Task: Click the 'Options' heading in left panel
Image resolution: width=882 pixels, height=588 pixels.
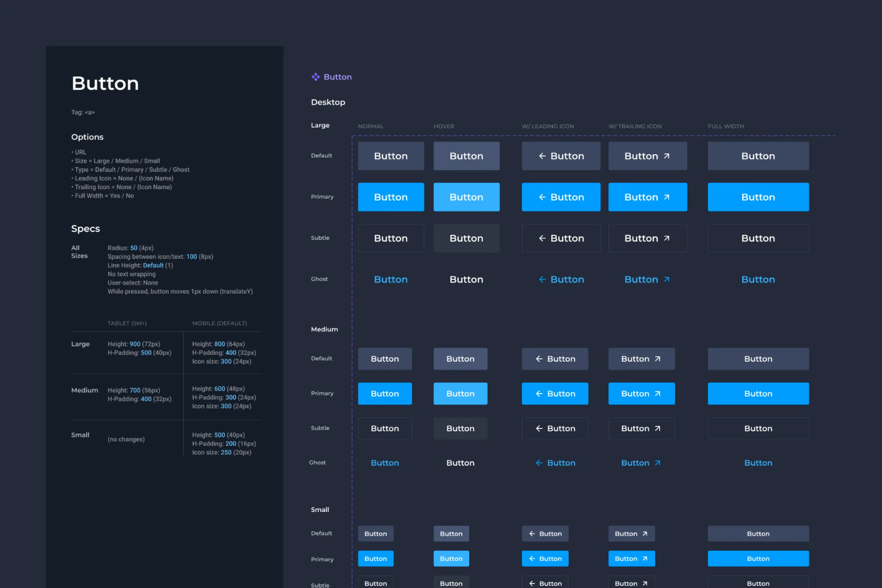Action: [x=87, y=137]
